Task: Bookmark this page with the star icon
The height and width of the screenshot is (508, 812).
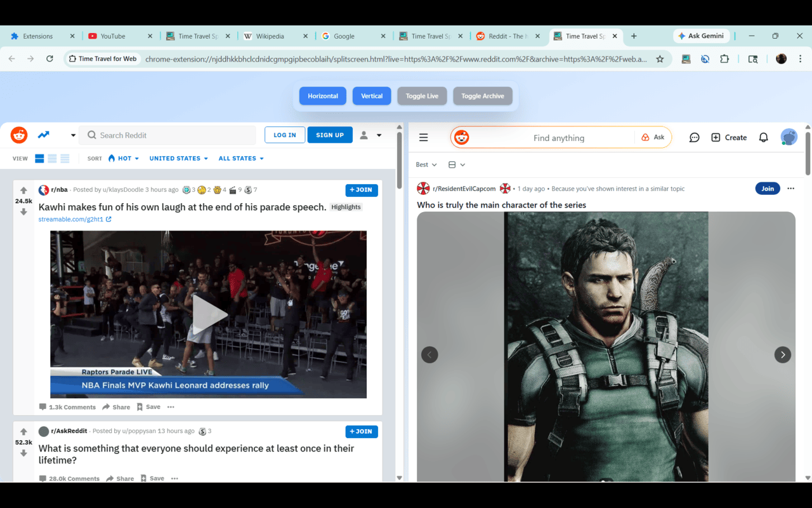Action: point(660,59)
